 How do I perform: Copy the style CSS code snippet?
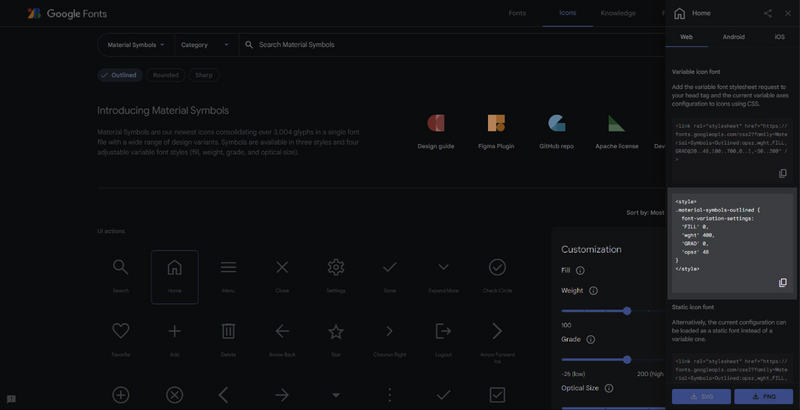783,283
